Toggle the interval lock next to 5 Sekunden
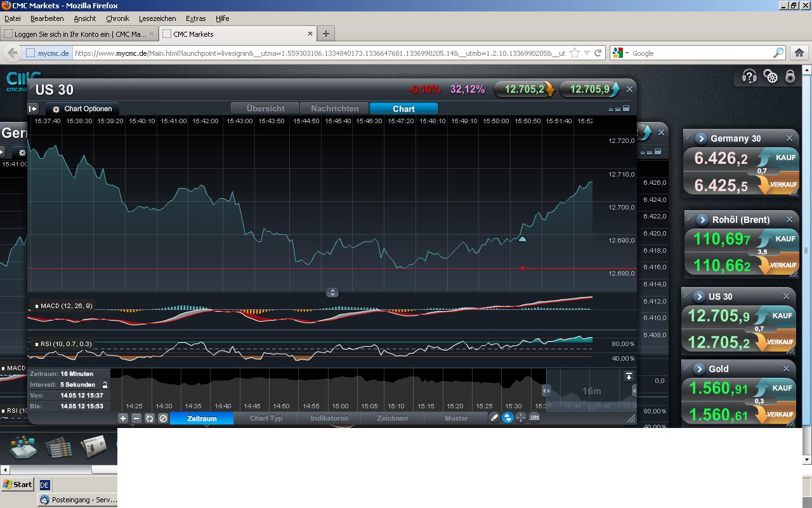This screenshot has height=508, width=812. point(105,385)
